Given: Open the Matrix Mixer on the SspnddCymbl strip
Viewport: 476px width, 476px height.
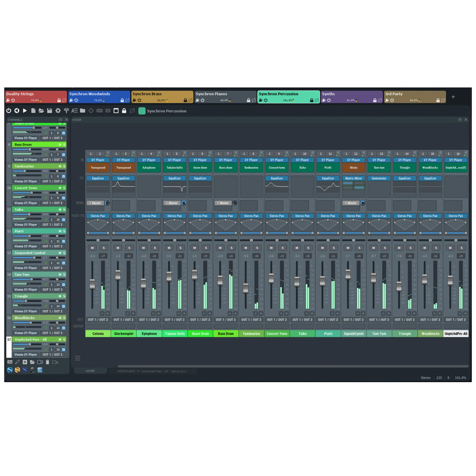Looking at the screenshot, I should tap(353, 178).
